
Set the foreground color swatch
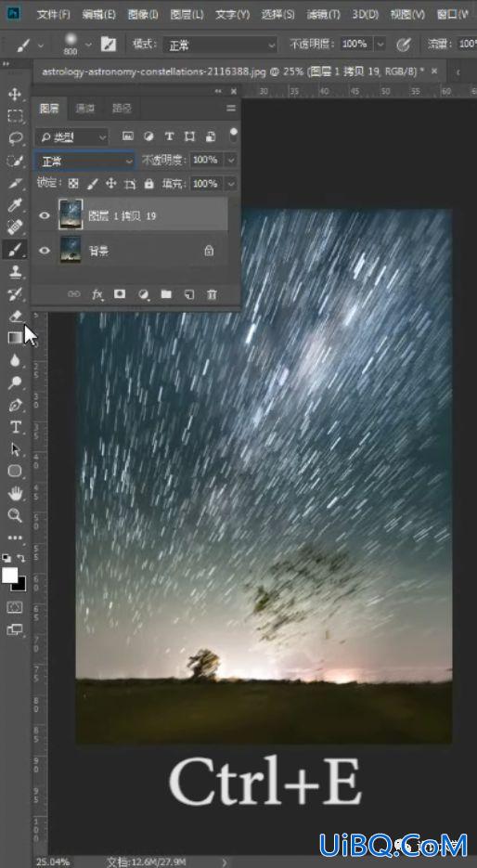9,576
